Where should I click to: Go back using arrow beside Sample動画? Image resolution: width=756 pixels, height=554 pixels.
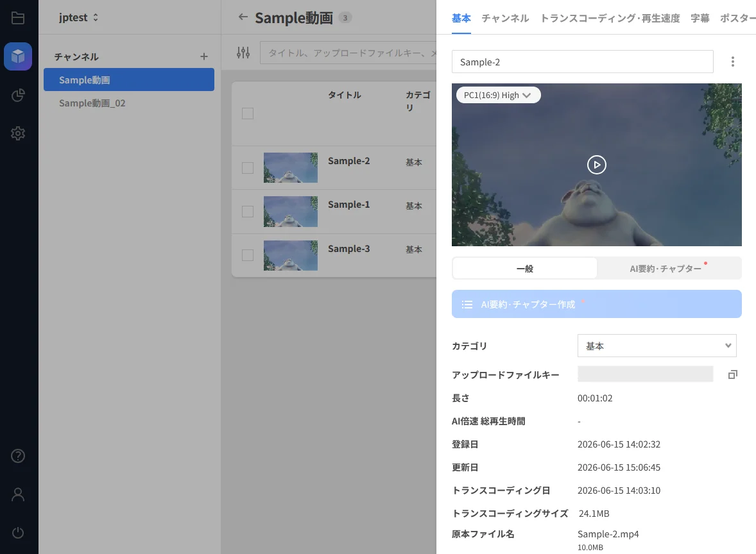(x=243, y=17)
